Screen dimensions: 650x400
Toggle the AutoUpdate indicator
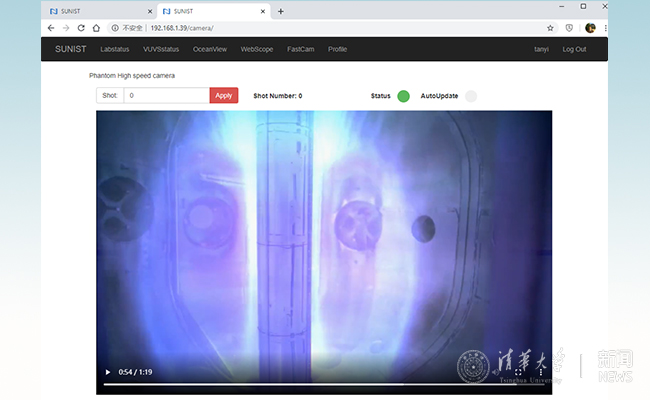coord(471,96)
